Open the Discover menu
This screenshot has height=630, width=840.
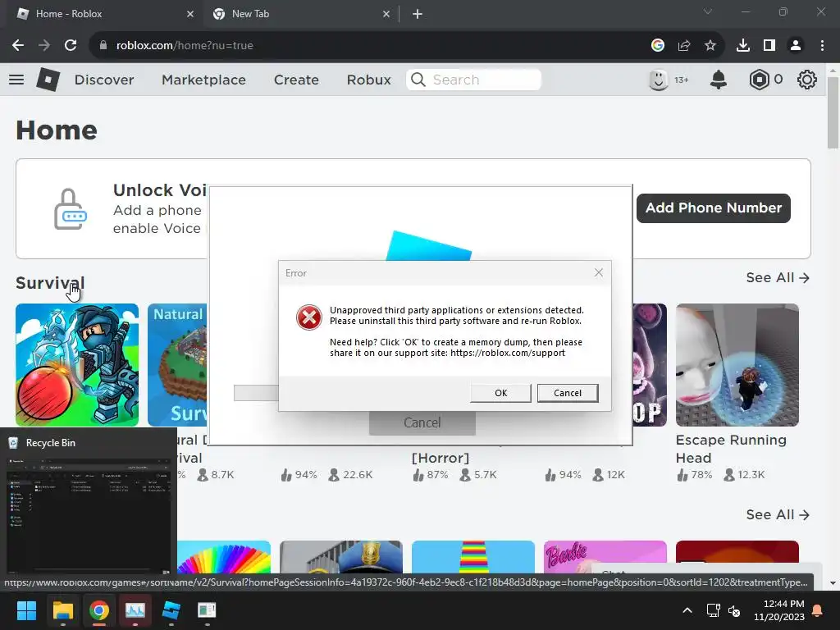[104, 80]
